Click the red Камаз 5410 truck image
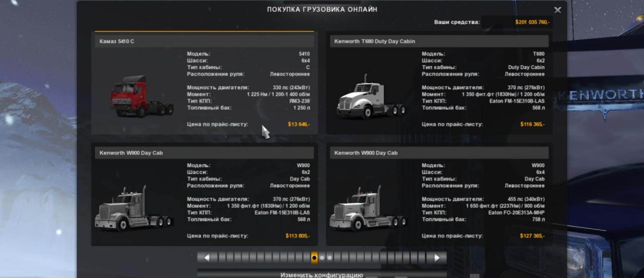644x278 pixels. tap(141, 97)
